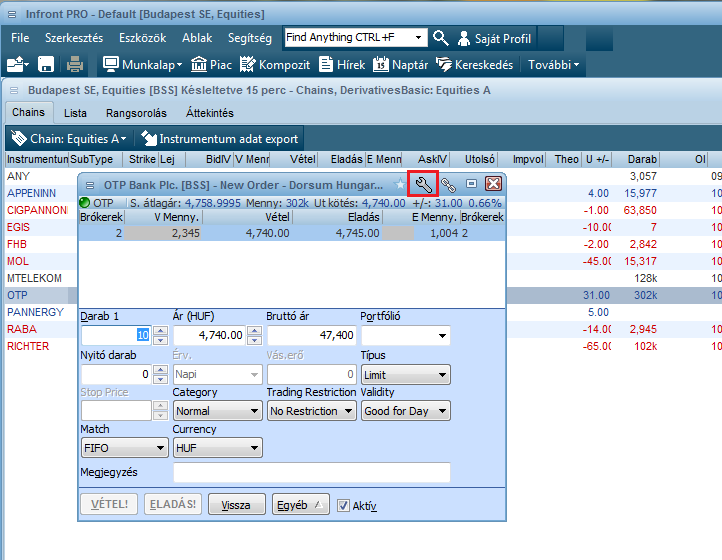This screenshot has width=722, height=560.
Task: Open the order window menu icon
Action: pos(90,185)
